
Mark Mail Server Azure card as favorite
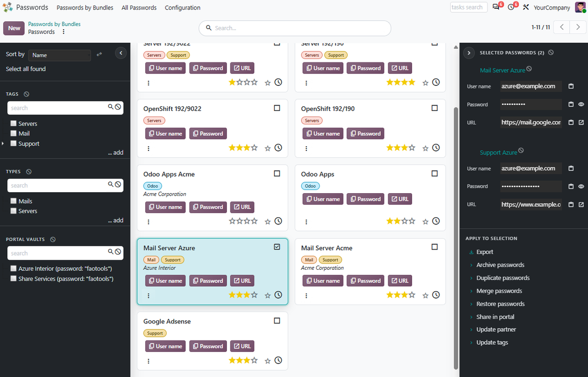coord(268,295)
